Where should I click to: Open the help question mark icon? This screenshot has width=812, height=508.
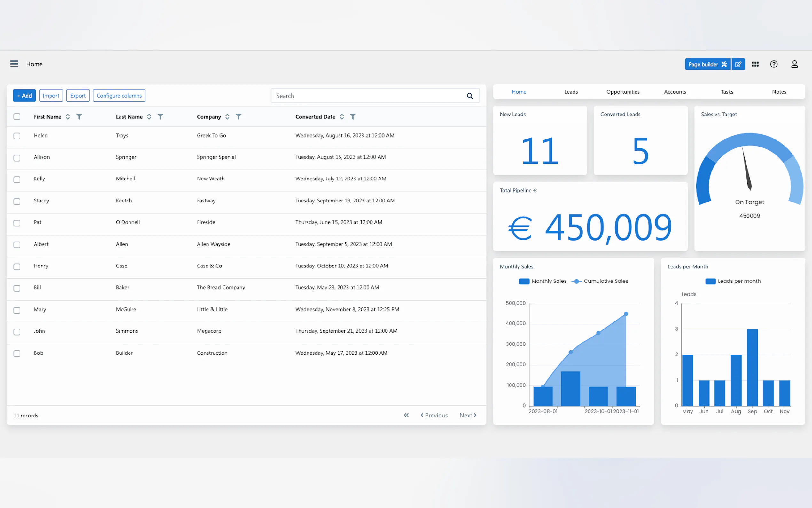[x=774, y=64]
